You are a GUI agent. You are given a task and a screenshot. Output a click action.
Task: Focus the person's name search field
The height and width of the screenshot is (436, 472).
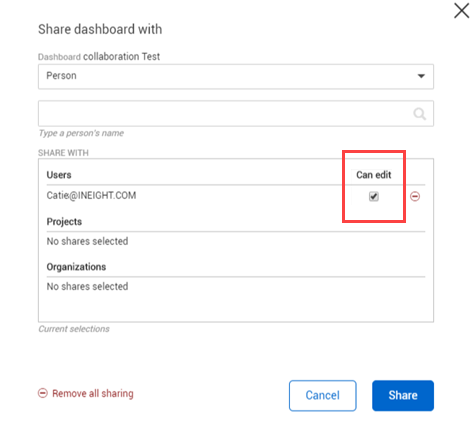pyautogui.click(x=236, y=113)
